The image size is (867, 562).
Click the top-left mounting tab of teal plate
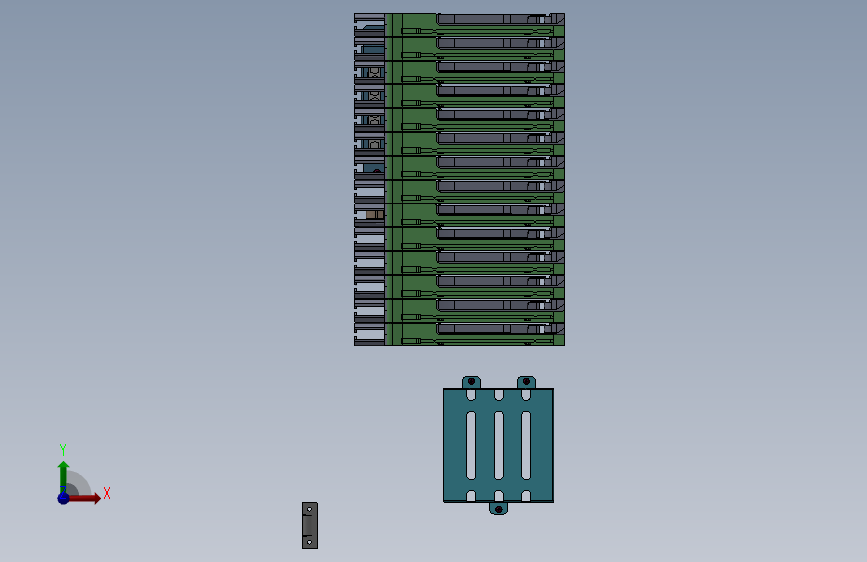pyautogui.click(x=471, y=382)
